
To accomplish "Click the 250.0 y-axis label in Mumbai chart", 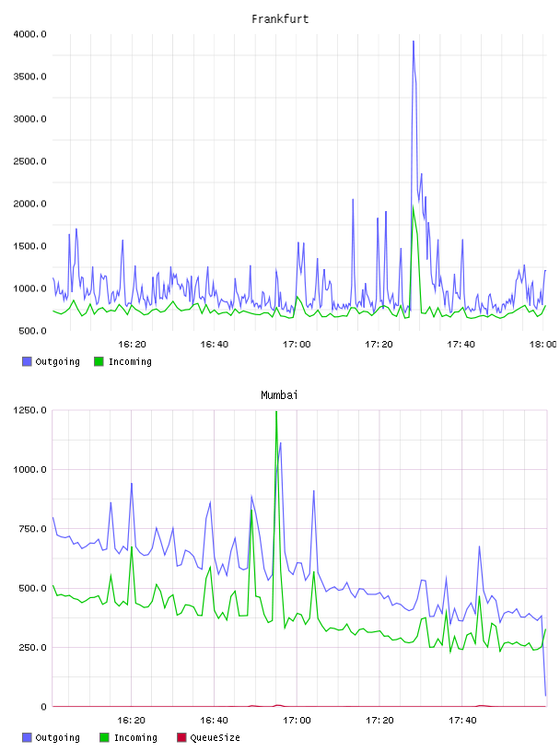I will [32, 648].
